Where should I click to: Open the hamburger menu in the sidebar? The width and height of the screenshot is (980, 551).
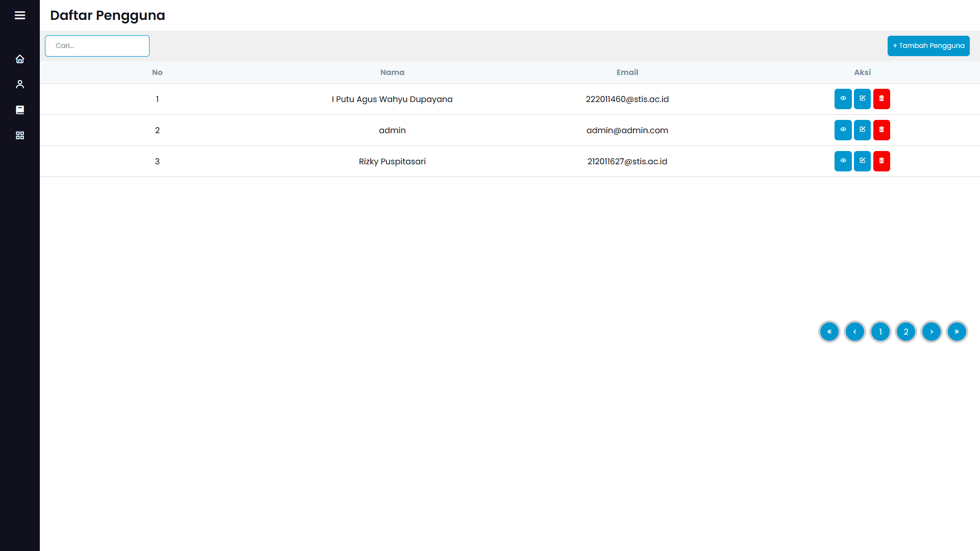click(x=20, y=15)
